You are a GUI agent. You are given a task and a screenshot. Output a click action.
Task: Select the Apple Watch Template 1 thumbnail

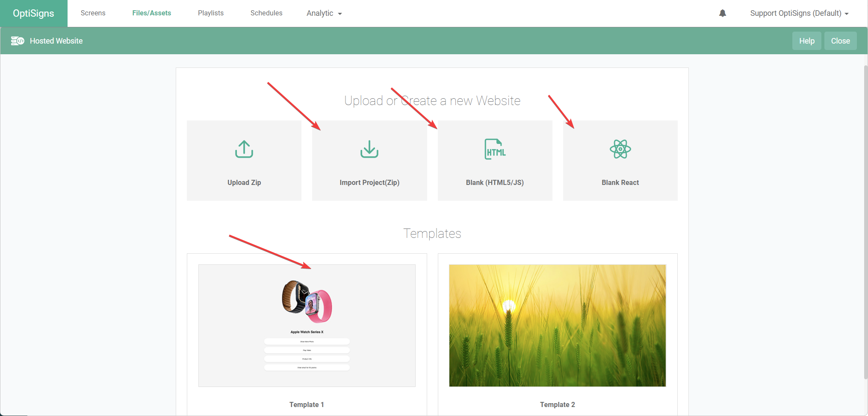coord(307,325)
